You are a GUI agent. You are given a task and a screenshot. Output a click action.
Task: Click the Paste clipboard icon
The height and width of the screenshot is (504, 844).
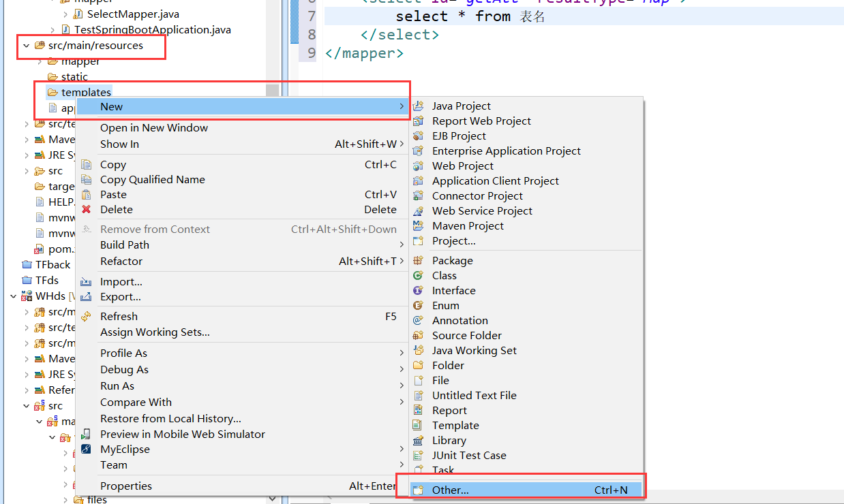pos(87,194)
